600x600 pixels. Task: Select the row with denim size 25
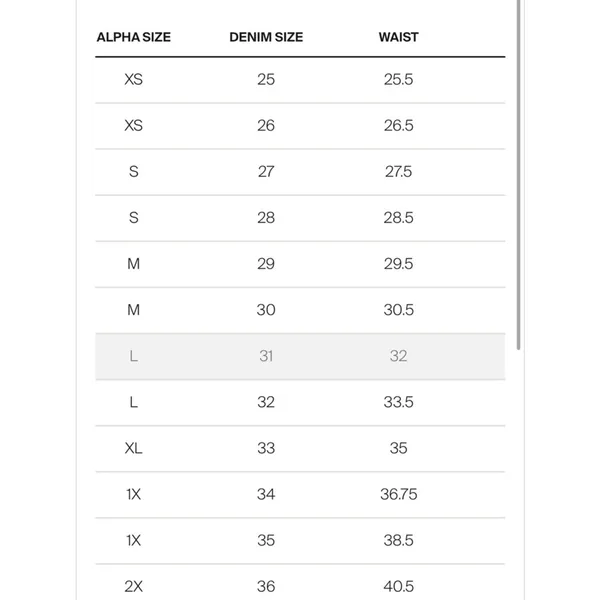tap(300, 80)
